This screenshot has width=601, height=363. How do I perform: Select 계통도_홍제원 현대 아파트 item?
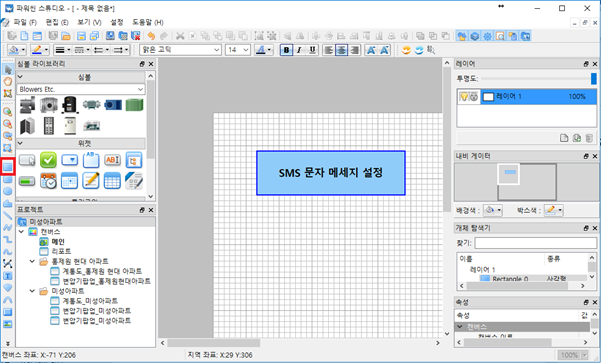pyautogui.click(x=102, y=271)
